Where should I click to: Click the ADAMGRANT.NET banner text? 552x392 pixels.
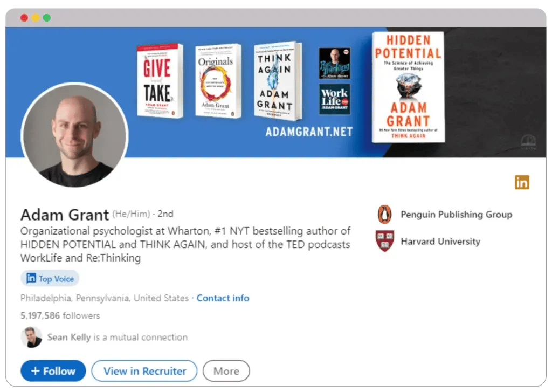[x=309, y=132]
